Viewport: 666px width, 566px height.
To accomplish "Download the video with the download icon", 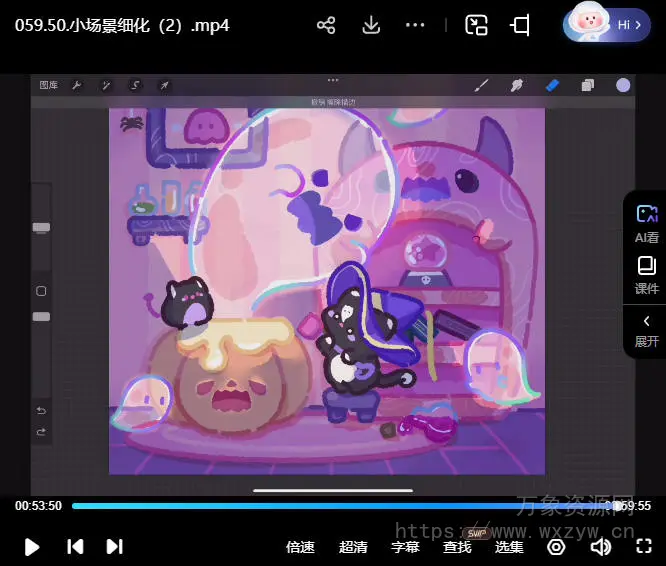I will (x=371, y=25).
